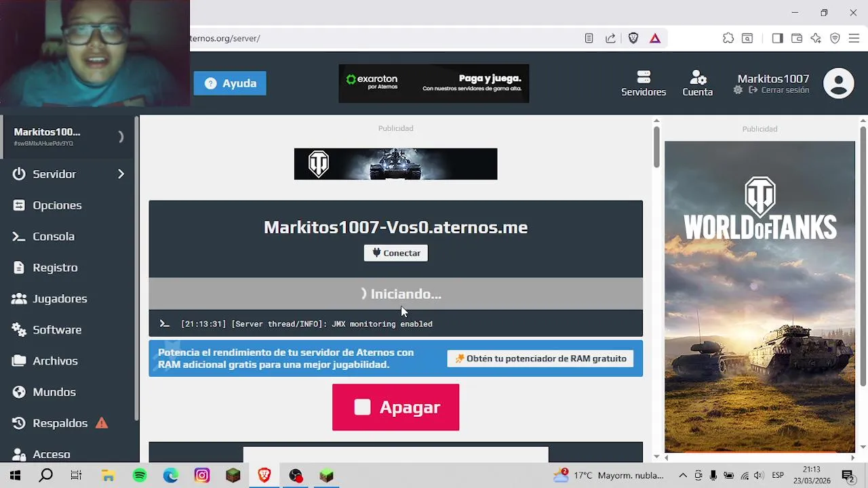Open Windows taskbar search
The width and height of the screenshot is (868, 488).
point(45,476)
